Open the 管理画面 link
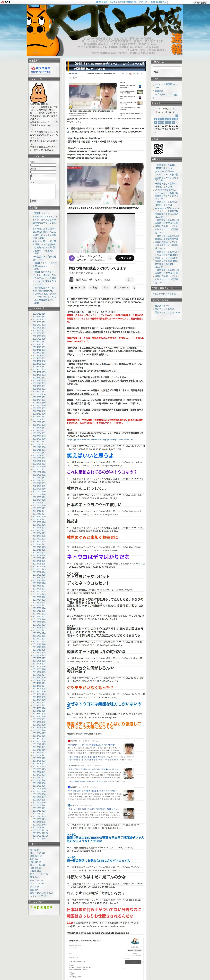The width and height of the screenshot is (210, 980). point(159,91)
